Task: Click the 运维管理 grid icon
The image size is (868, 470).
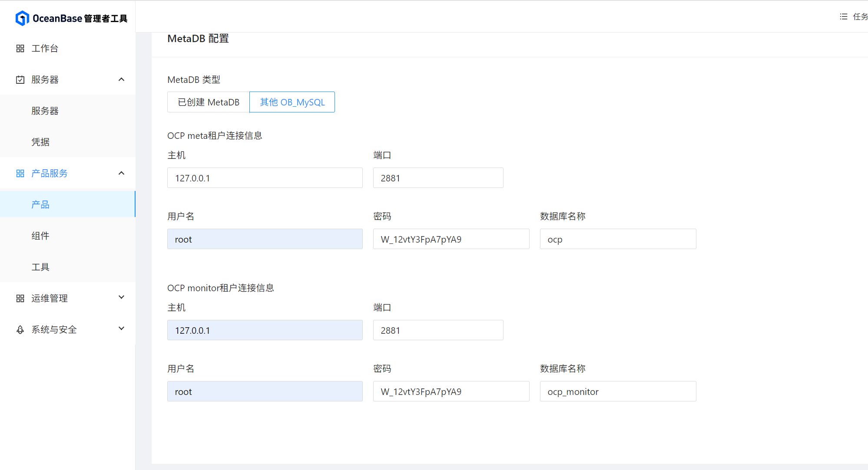Action: (20, 298)
